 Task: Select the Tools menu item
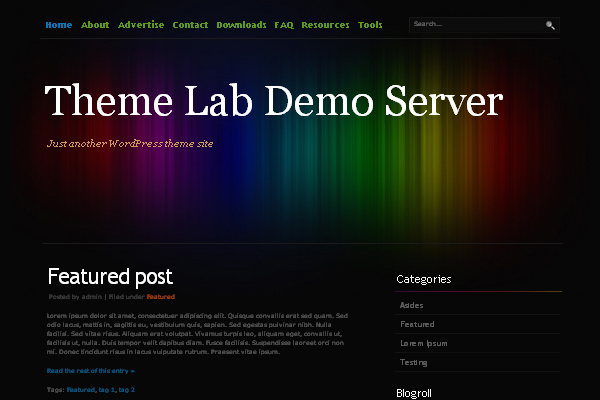pos(370,25)
